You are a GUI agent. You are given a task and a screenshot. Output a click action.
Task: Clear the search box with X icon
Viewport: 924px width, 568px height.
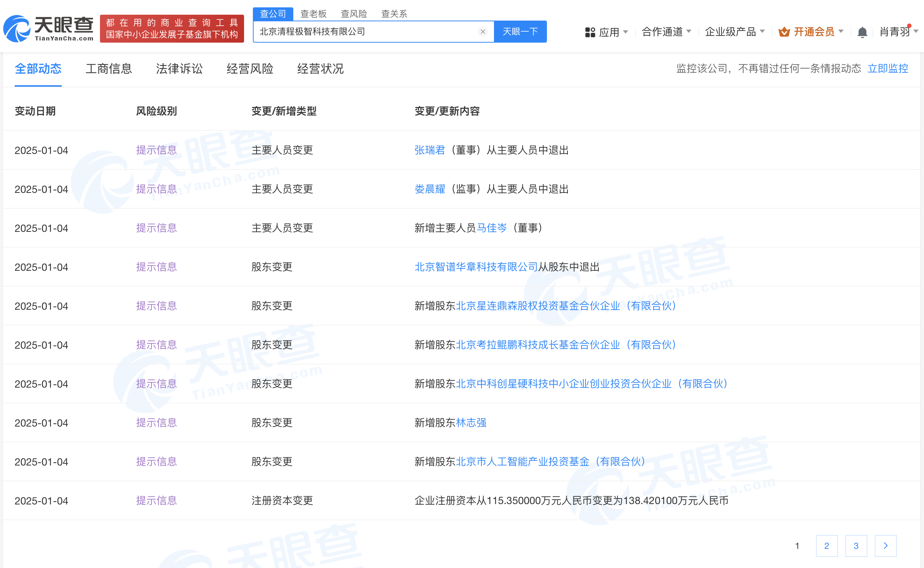click(x=483, y=32)
